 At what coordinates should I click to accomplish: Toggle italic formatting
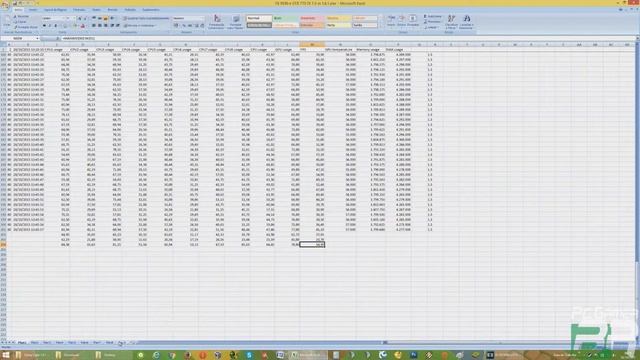pyautogui.click(x=50, y=26)
